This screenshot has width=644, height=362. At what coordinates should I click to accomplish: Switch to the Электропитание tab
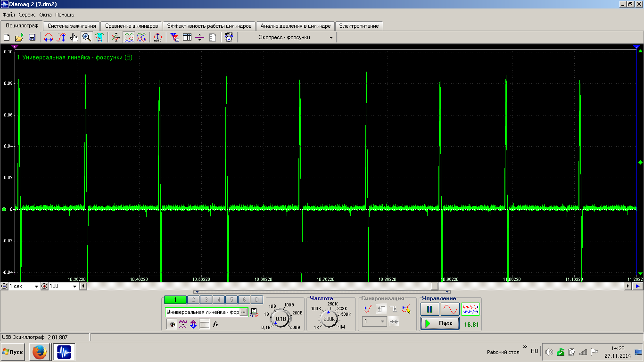(359, 26)
